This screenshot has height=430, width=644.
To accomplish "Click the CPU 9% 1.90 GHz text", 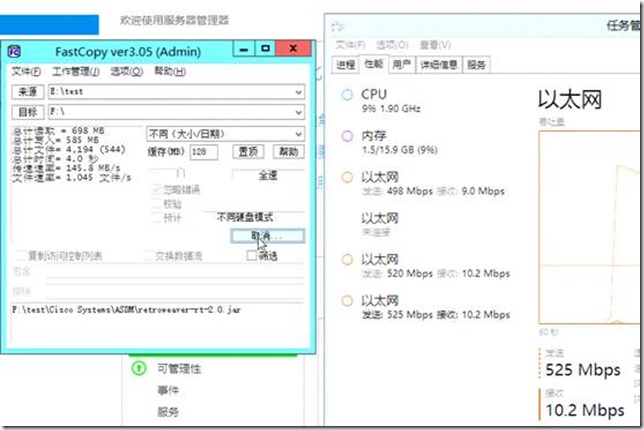I will 391,108.
